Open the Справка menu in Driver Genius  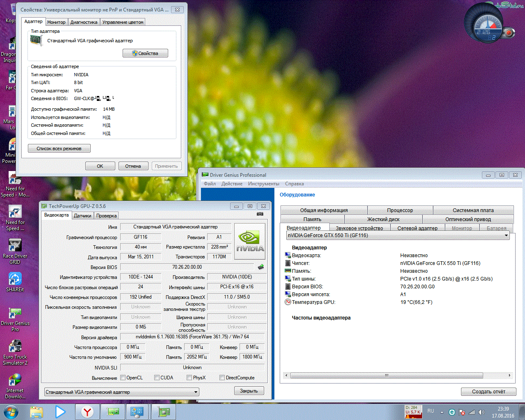(294, 184)
